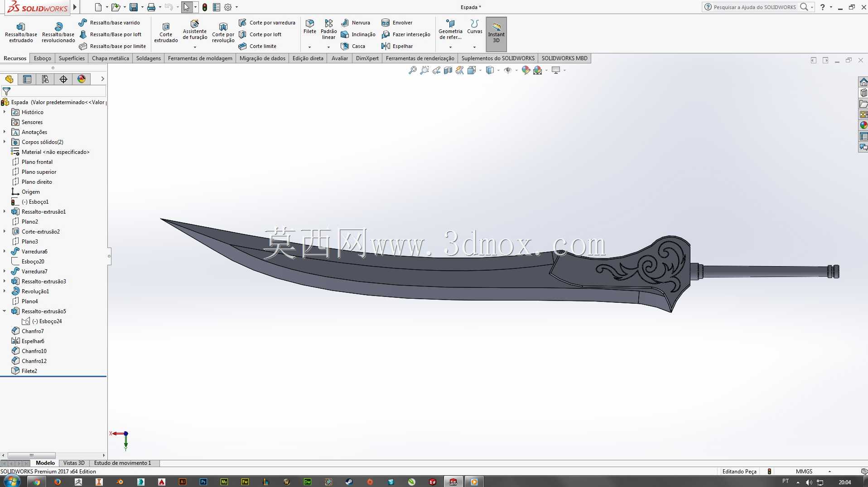The image size is (868, 487).
Task: Select Corte extrudado tool
Action: (x=166, y=32)
